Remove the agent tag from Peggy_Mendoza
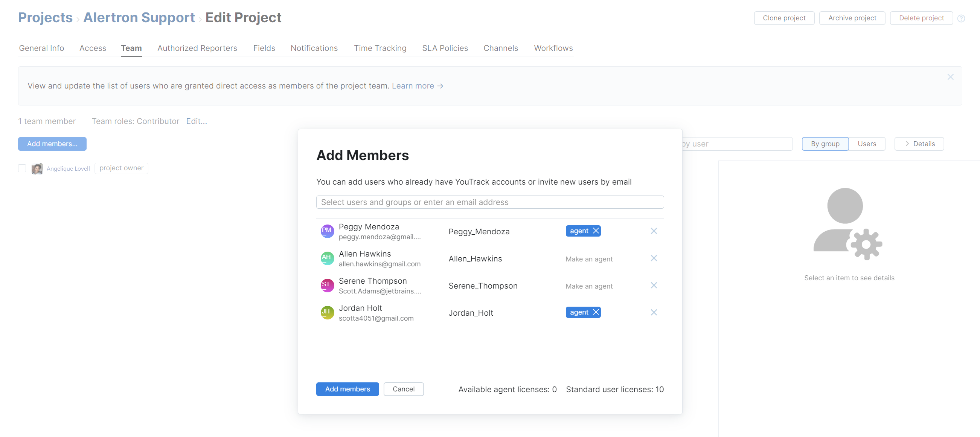980x437 pixels. pos(595,231)
